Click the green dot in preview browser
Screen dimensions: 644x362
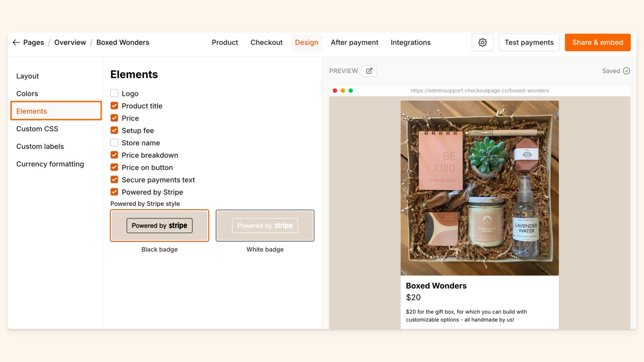(351, 91)
